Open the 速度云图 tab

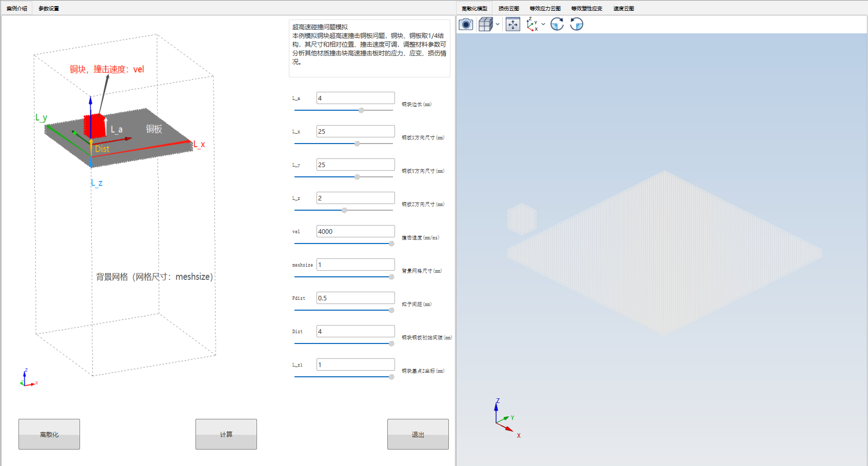click(624, 8)
